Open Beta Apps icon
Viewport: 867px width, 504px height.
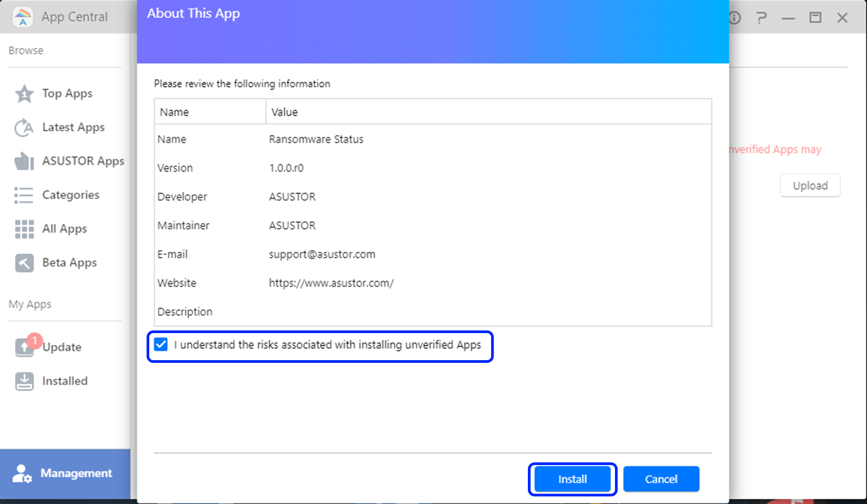pyautogui.click(x=24, y=263)
